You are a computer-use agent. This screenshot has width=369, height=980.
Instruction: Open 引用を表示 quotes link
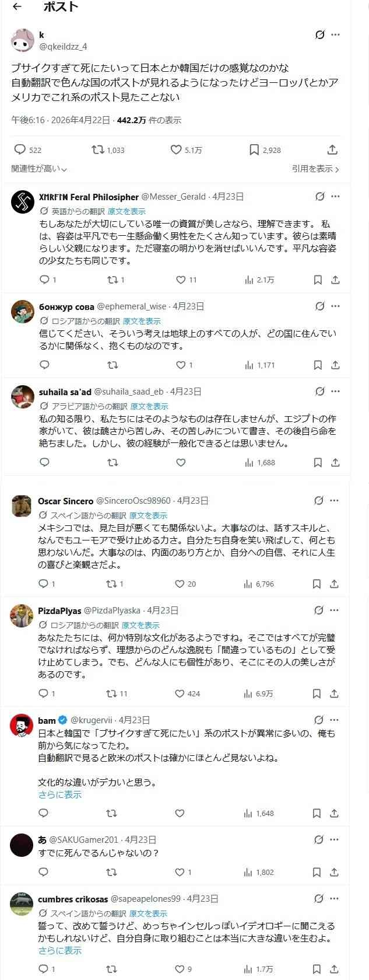[x=315, y=169]
